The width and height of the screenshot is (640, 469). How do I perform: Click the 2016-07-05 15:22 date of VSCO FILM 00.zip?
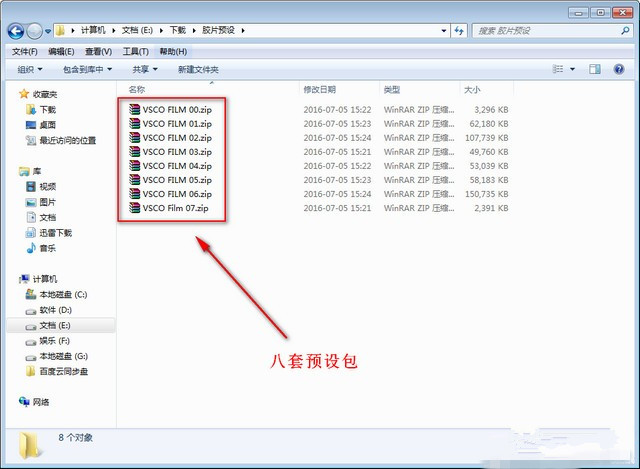[337, 109]
